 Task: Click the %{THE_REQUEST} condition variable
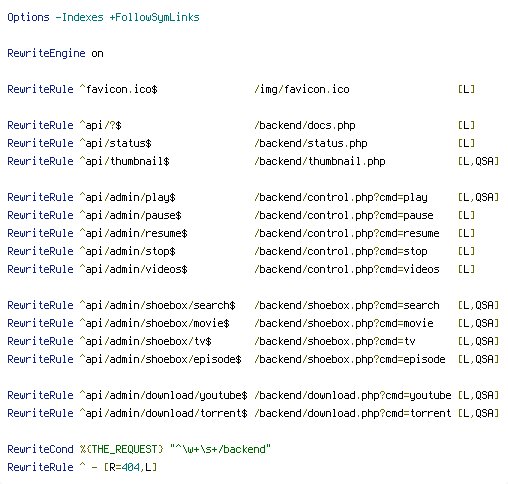pos(122,449)
